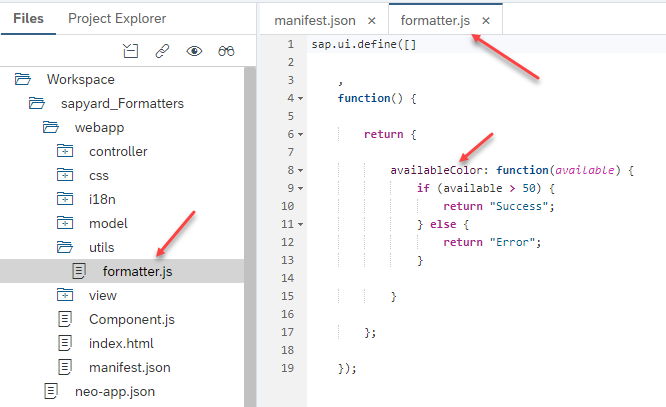
Task: Click the neo-app.json file icon
Action: coord(51,391)
